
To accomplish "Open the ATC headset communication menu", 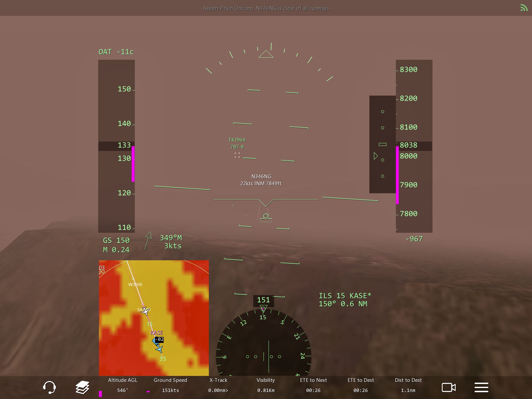I will click(49, 388).
